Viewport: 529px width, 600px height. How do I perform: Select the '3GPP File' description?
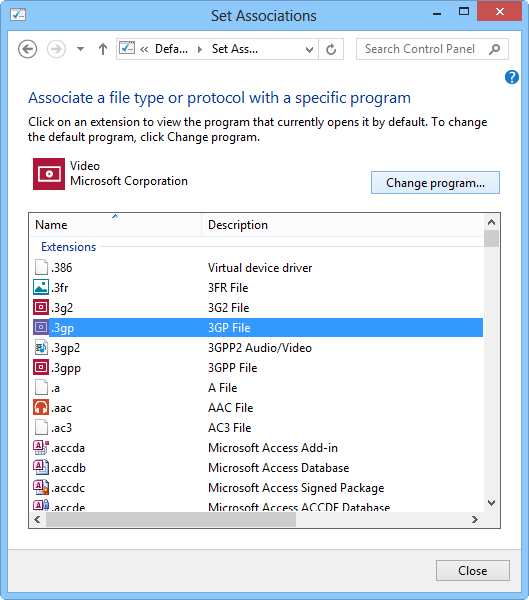click(232, 368)
